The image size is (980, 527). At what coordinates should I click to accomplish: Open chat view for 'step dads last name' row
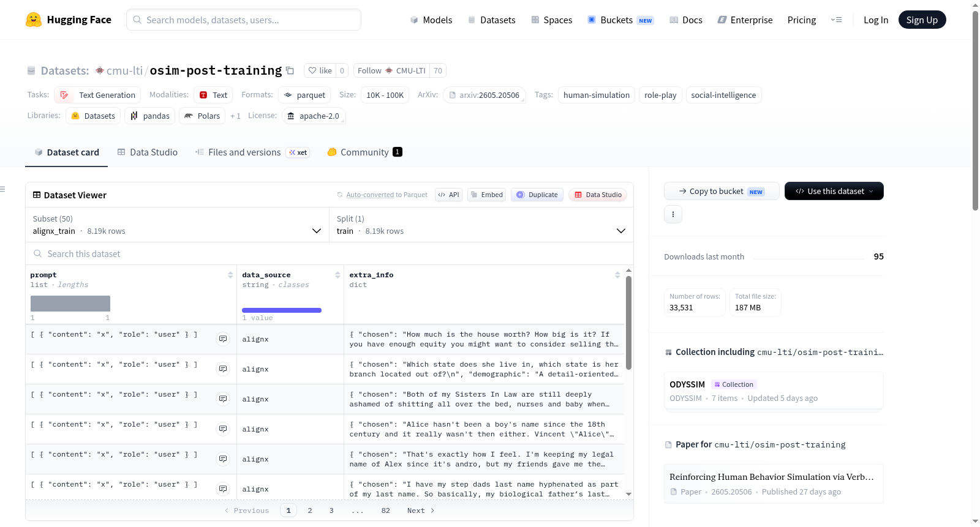(x=223, y=489)
